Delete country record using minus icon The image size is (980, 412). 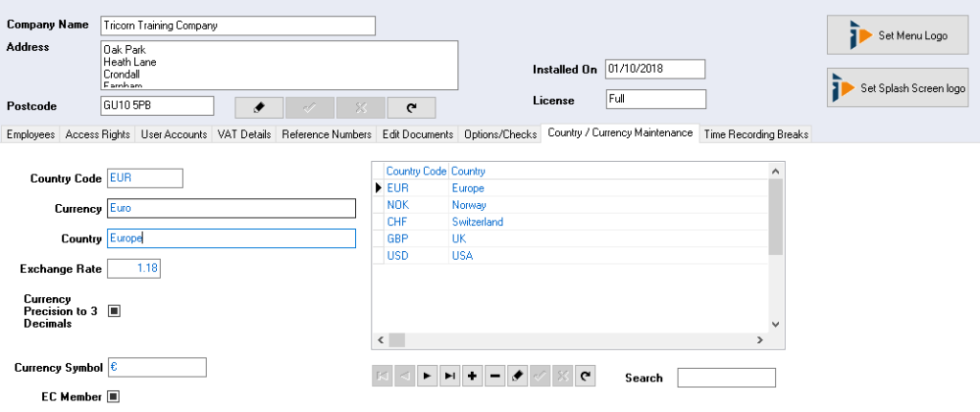[x=495, y=377]
